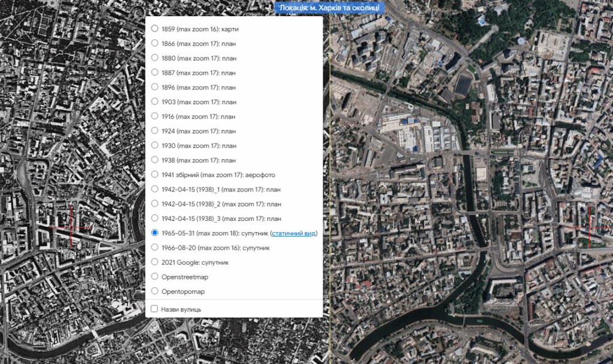Select the Opentopomap layer
The image size is (613, 364).
coord(155,292)
